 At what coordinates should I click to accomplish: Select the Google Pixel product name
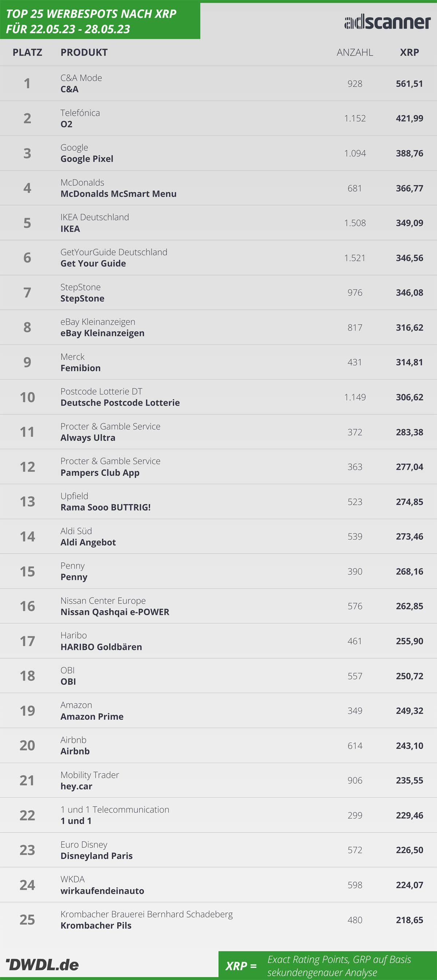point(87,159)
